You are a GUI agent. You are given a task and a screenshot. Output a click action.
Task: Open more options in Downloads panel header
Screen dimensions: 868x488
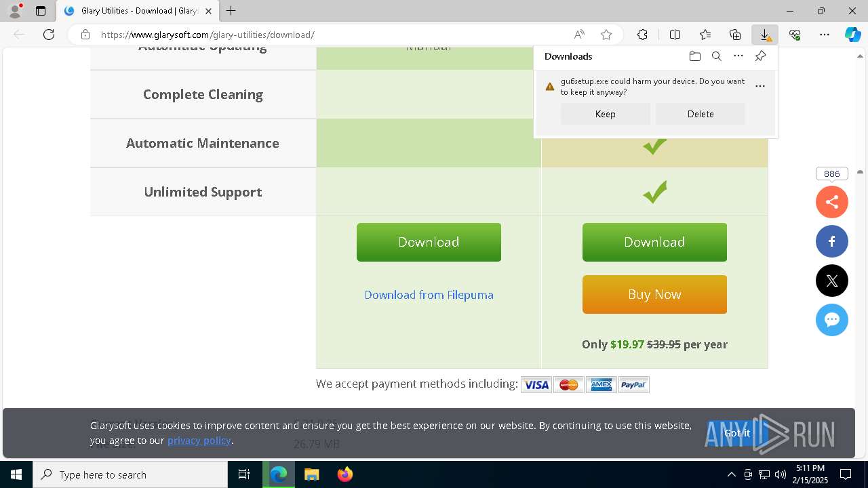(738, 56)
